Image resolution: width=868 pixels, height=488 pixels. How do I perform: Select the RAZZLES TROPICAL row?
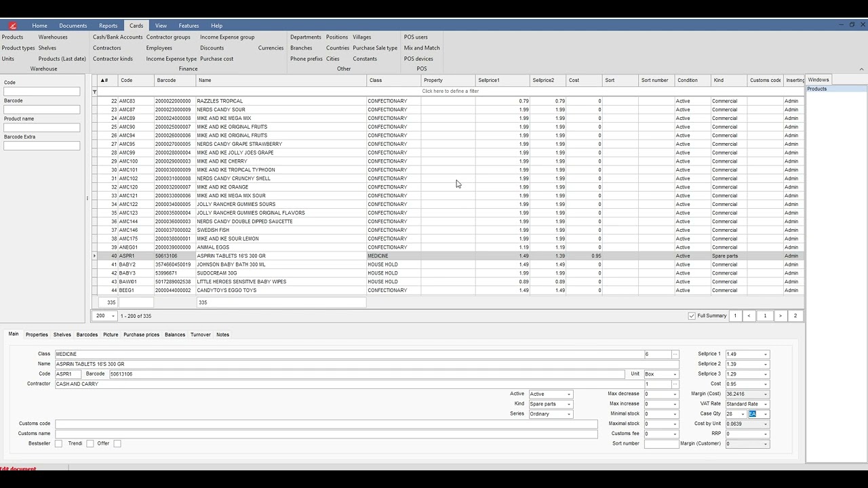(448, 101)
